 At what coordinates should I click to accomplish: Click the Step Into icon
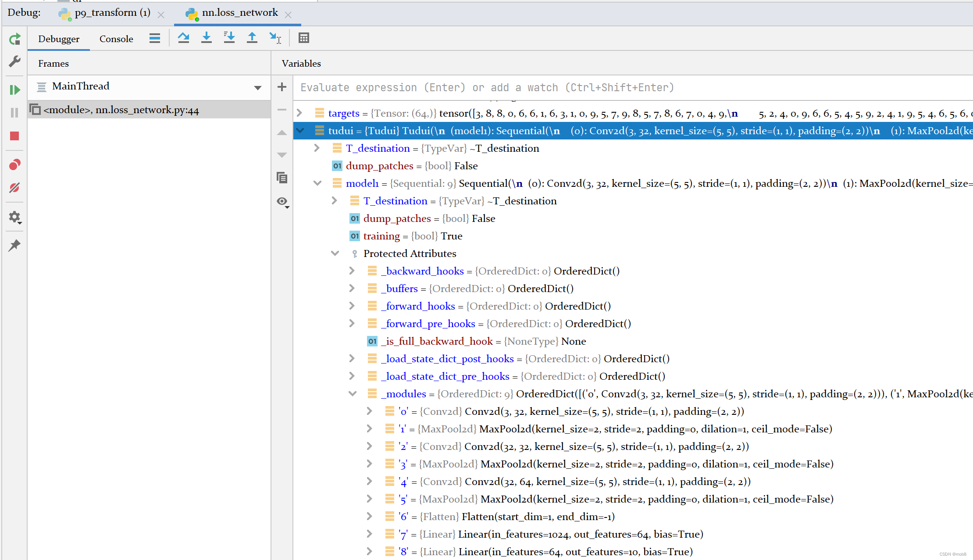206,38
